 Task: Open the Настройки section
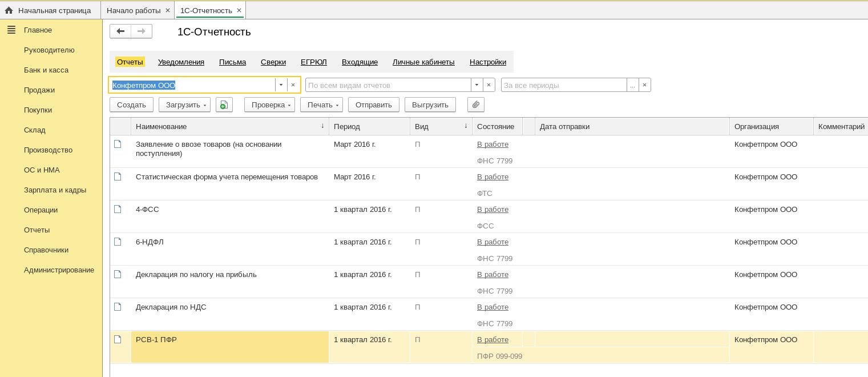coord(488,62)
